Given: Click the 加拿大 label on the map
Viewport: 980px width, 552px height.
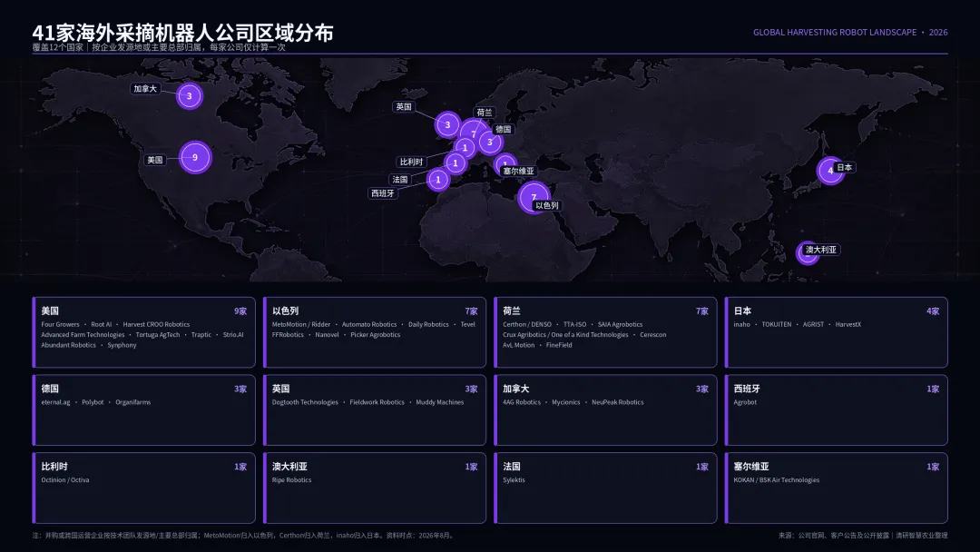Looking at the screenshot, I should coord(145,89).
